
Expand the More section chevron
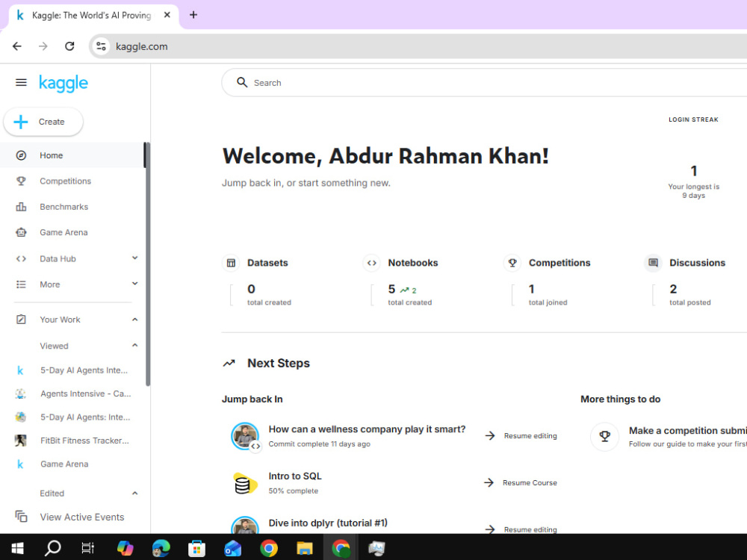point(134,284)
